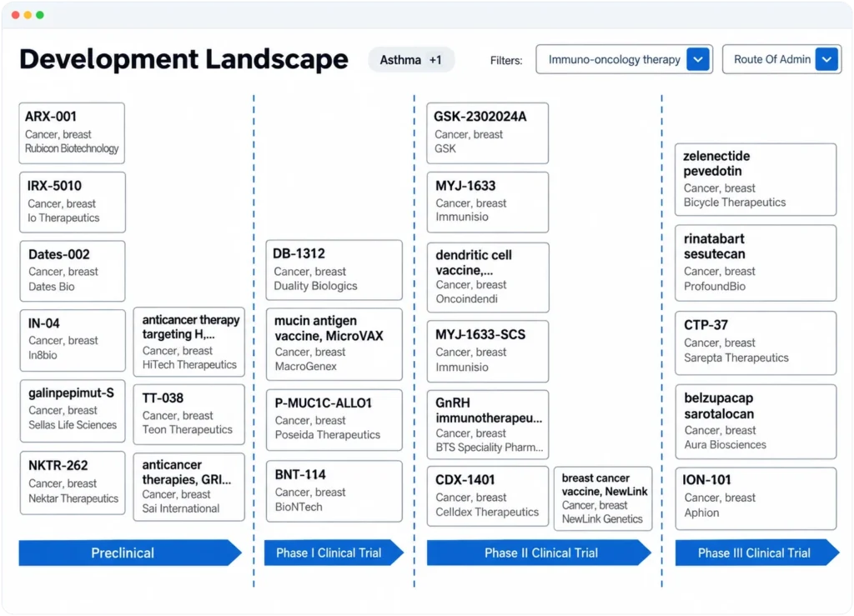Expand the Route Of Admin filter arrow
854x616 pixels.
click(x=826, y=59)
